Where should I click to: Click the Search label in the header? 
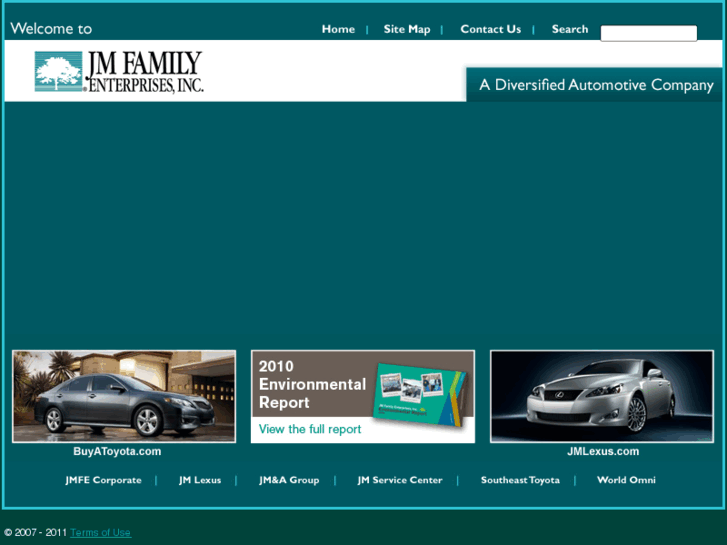point(570,29)
